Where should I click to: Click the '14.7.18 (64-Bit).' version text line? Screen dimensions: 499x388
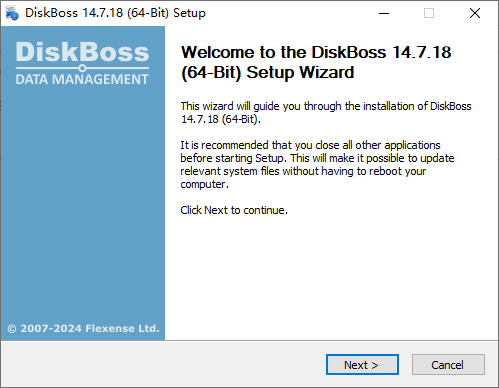pos(220,119)
